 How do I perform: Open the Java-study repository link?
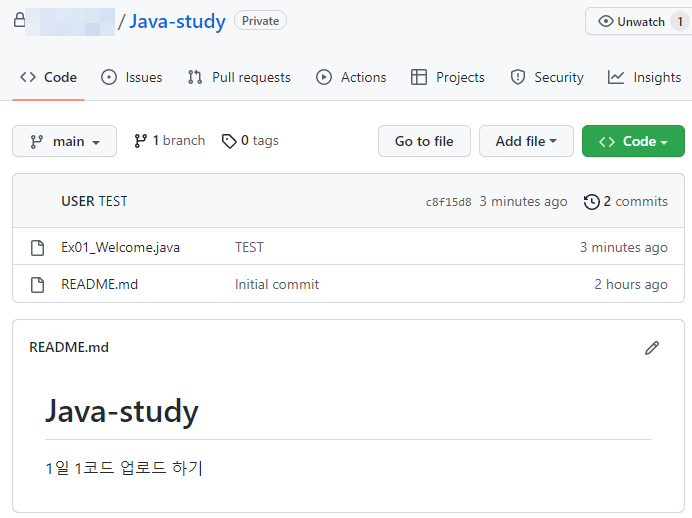click(x=177, y=21)
